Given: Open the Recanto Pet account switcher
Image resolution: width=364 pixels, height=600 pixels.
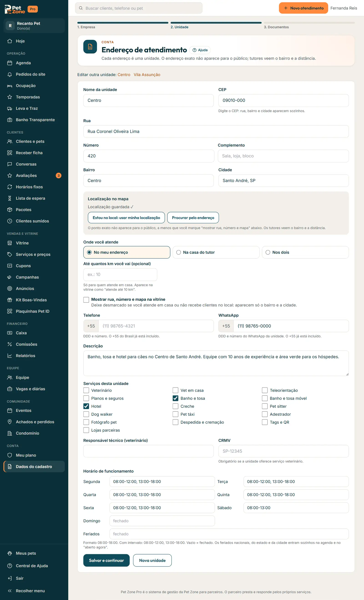Looking at the screenshot, I should (x=34, y=25).
